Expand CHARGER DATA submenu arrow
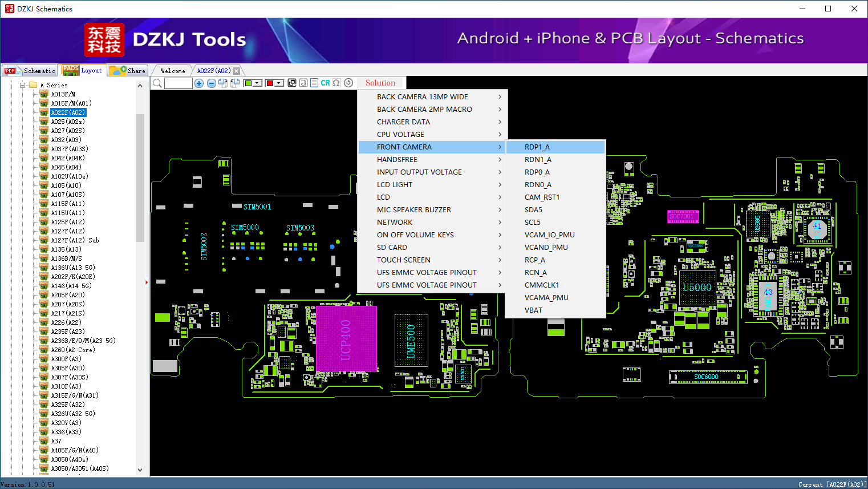 coord(500,122)
